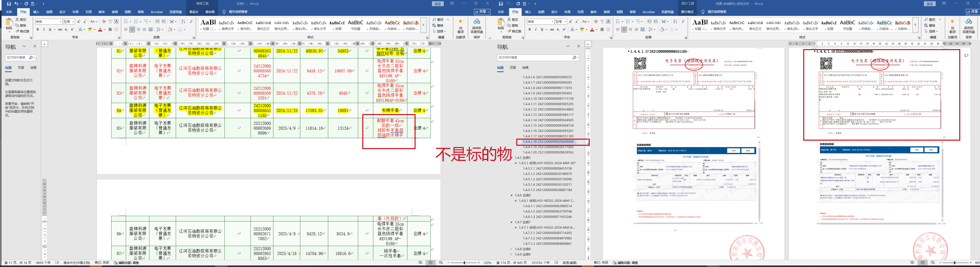980x267 pixels.
Task: Apply the 封面 style in right window
Action: pos(829,25)
